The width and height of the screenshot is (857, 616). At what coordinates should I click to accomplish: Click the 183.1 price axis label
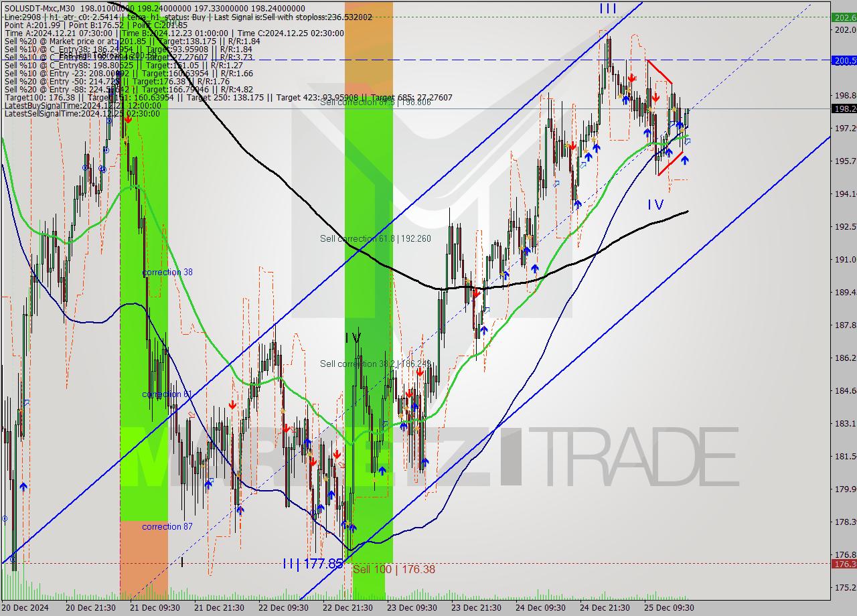pyautogui.click(x=844, y=423)
